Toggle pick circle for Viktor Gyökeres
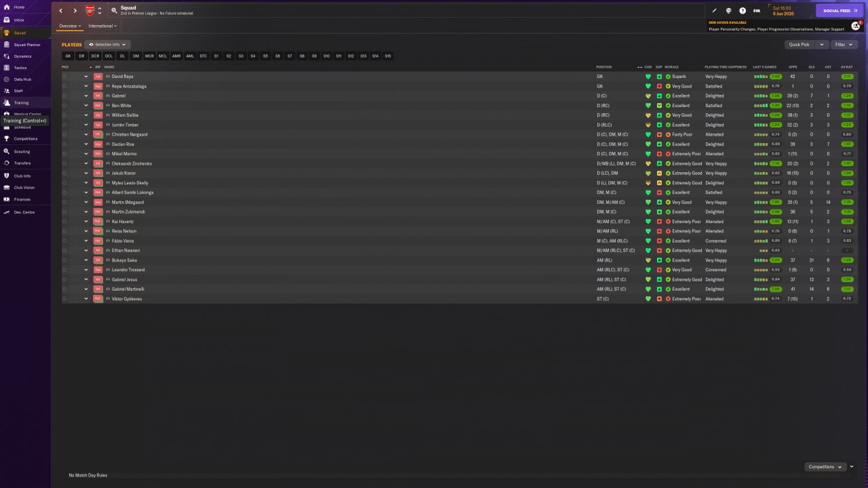The height and width of the screenshot is (488, 868). pos(65,299)
